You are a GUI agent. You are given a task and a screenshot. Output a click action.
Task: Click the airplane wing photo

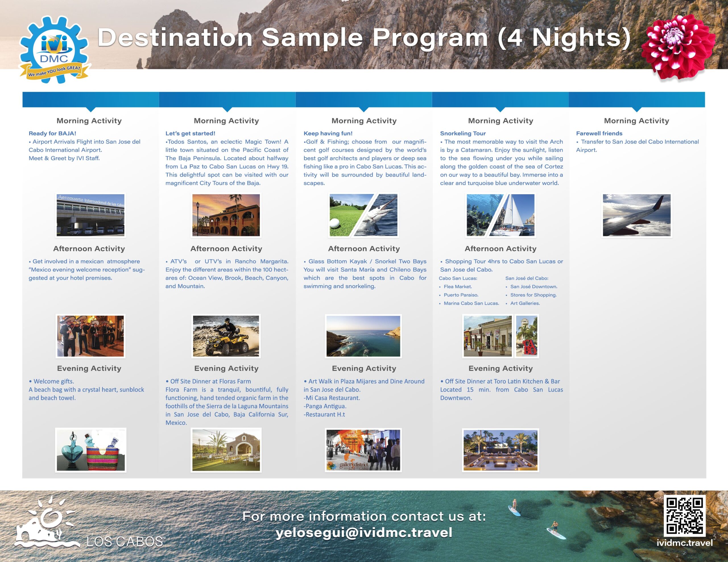point(636,215)
